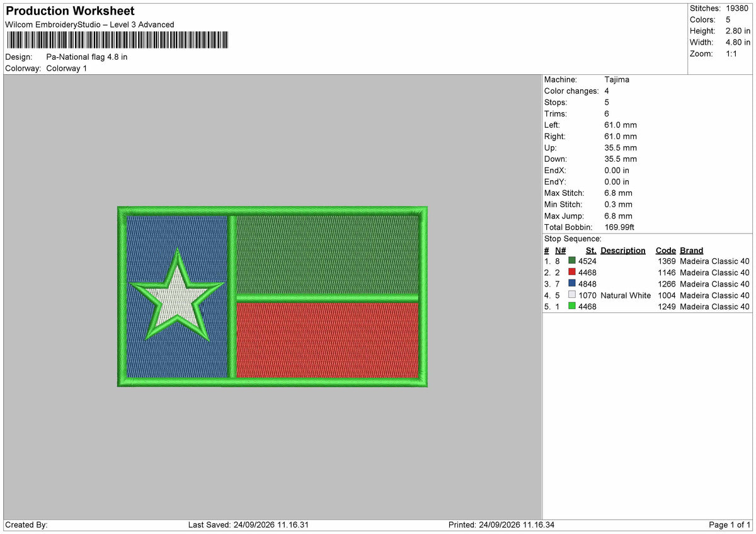Click the 'Brand' column header

[692, 250]
